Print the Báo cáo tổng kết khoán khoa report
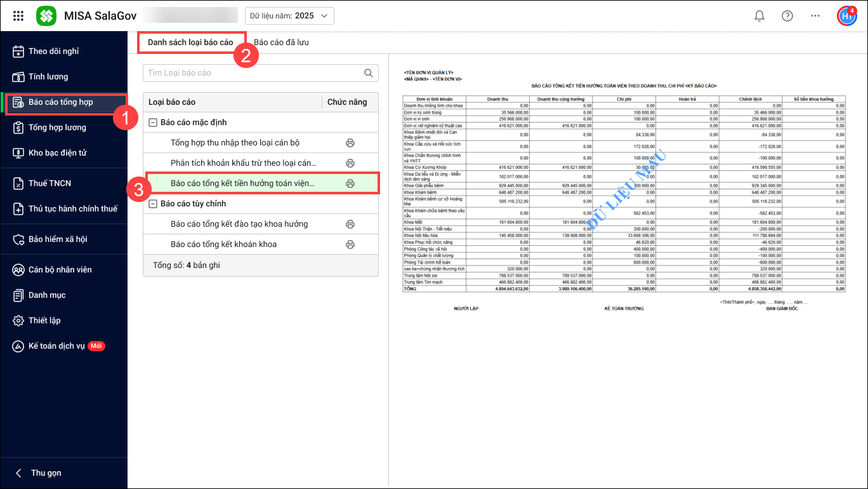Viewport: 868px width, 489px height. pyautogui.click(x=350, y=245)
